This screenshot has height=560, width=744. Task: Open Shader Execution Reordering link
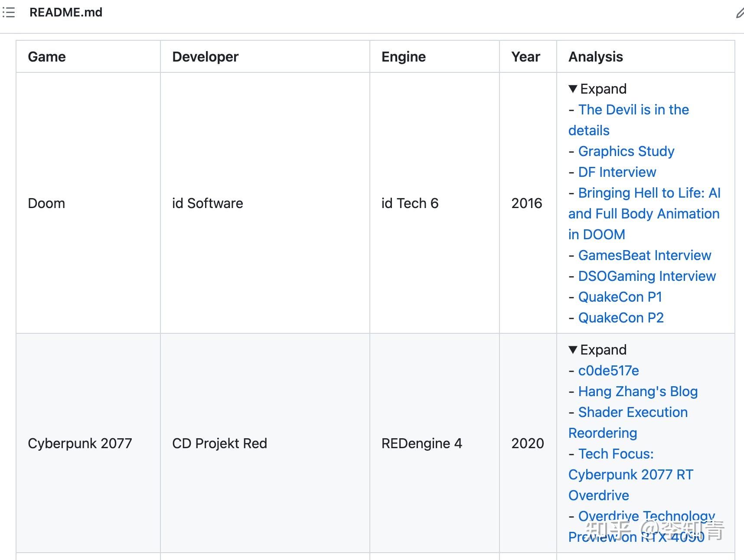(x=633, y=412)
